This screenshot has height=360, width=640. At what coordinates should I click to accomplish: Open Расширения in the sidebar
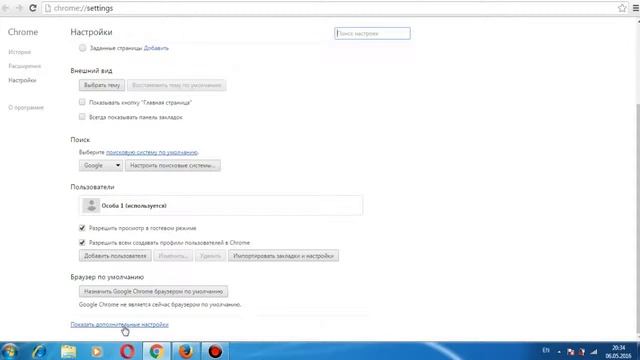pos(24,66)
